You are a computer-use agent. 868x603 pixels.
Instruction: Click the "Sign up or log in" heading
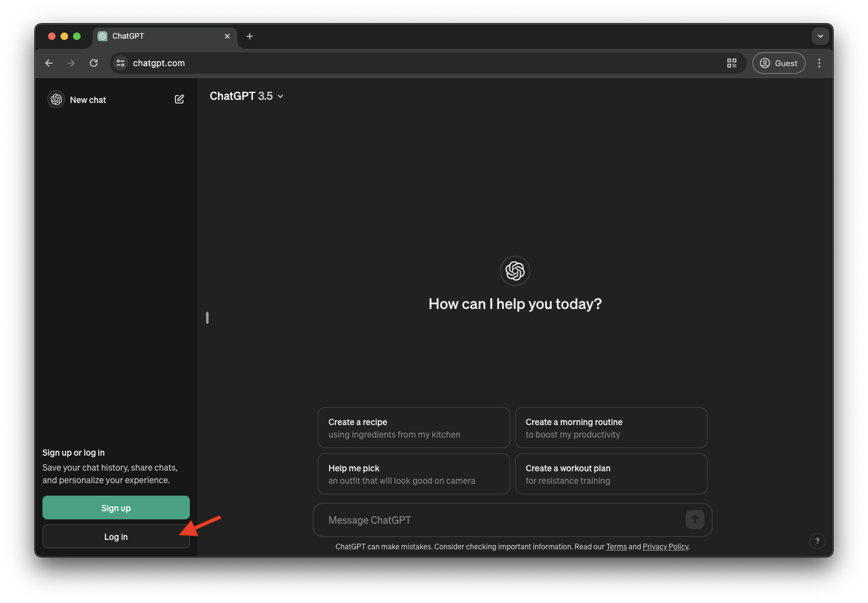74,453
